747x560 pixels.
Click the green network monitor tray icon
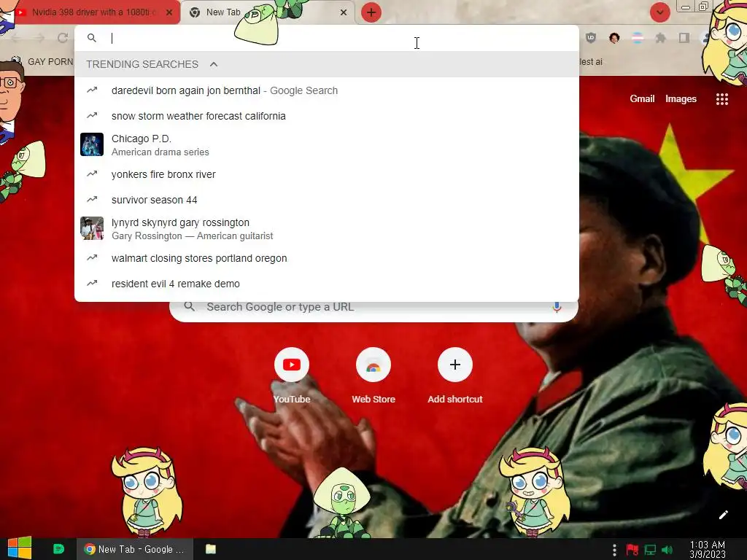[650, 550]
